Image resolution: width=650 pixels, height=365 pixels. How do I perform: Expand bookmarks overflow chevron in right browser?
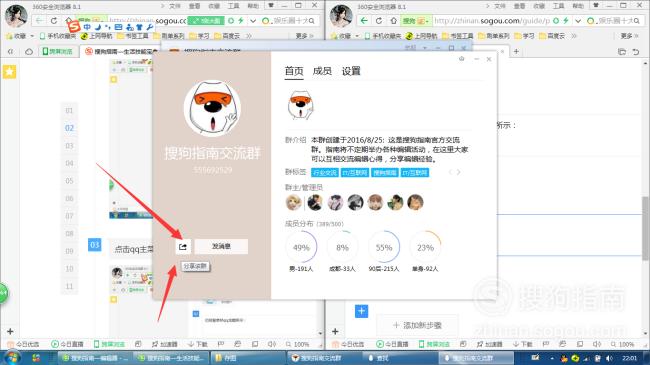point(574,36)
